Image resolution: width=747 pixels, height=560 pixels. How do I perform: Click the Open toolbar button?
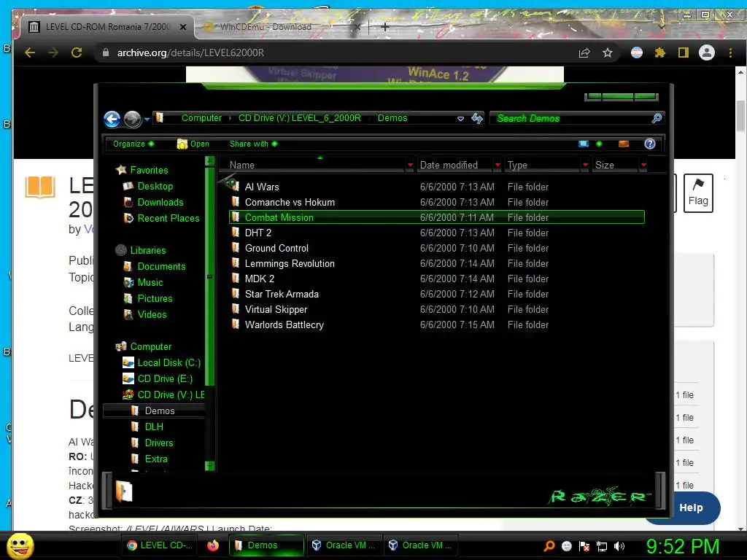193,144
